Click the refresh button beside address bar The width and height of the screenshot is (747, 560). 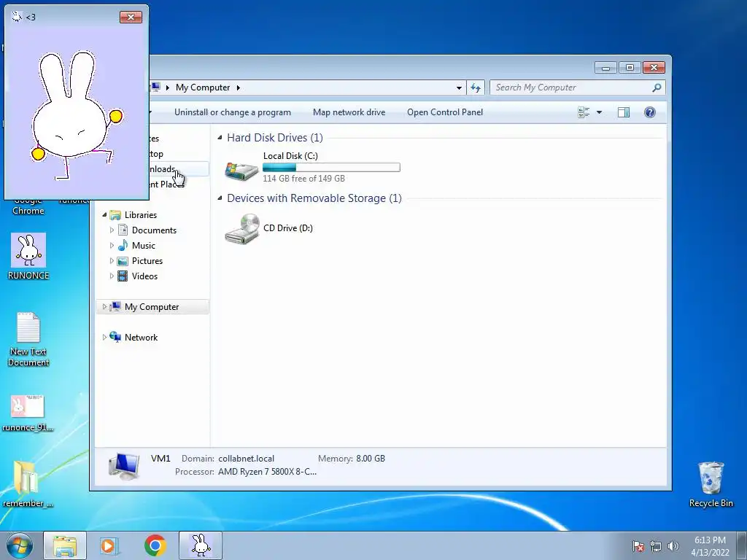(x=476, y=87)
